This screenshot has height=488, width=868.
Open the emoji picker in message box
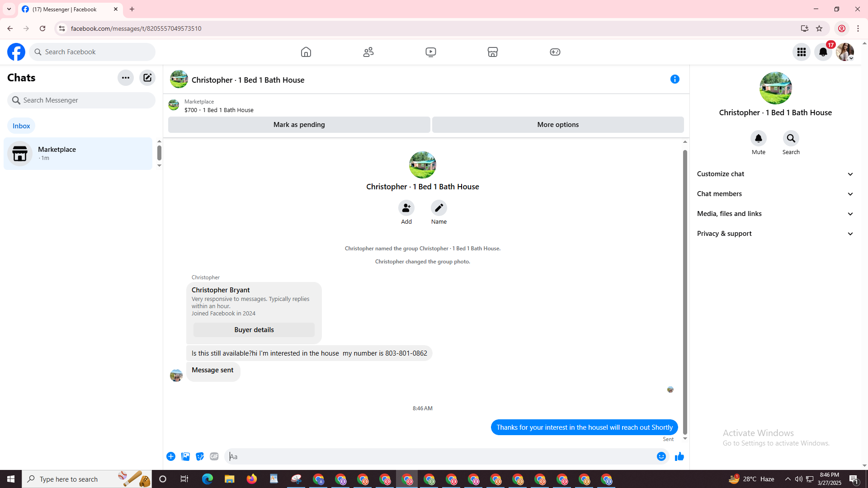(661, 456)
